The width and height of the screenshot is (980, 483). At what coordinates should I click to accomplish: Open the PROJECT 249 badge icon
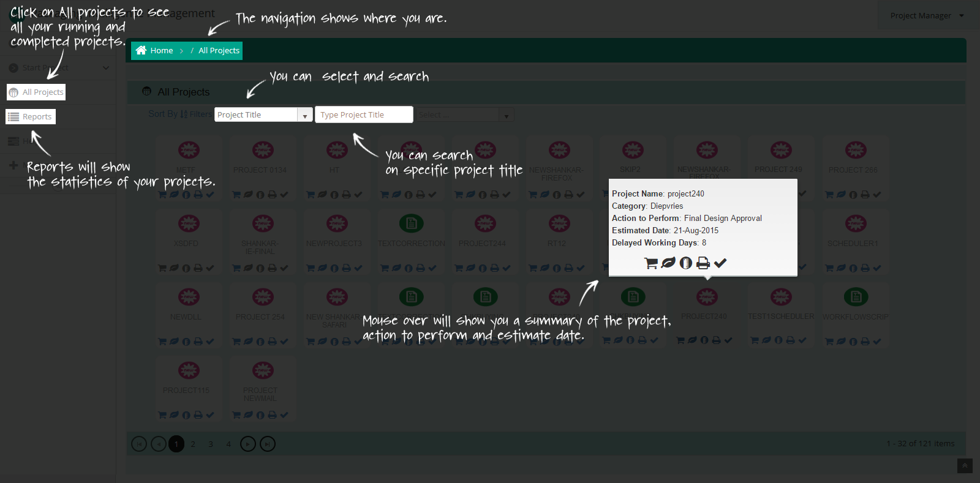click(781, 150)
